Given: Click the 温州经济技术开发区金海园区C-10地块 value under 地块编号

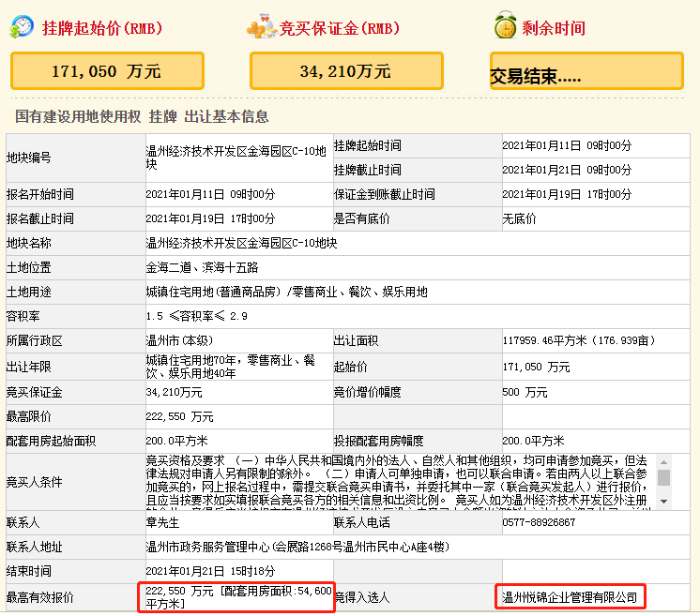Looking at the screenshot, I should tap(236, 158).
